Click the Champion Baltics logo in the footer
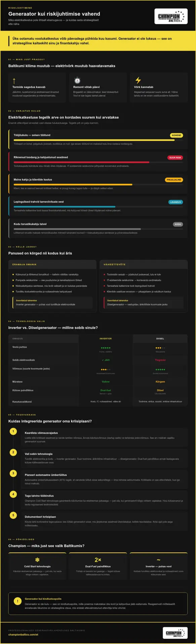The height and width of the screenshot is (644, 196). 176,633
